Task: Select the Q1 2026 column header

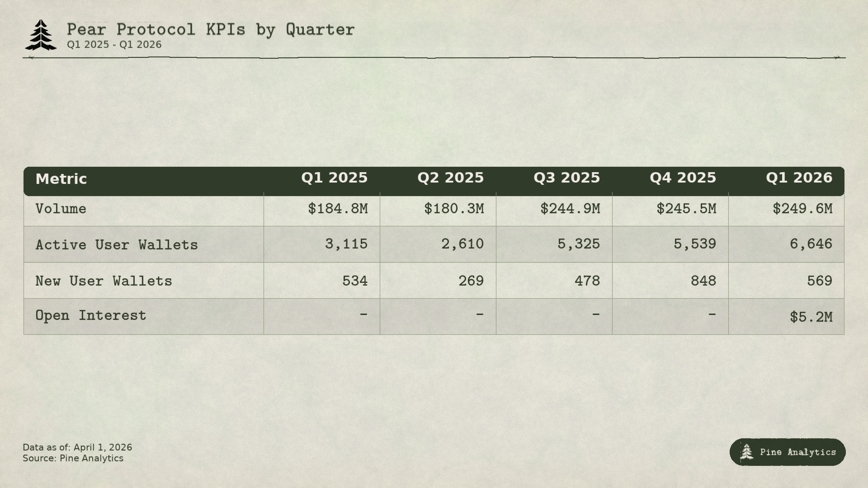Action: [799, 178]
